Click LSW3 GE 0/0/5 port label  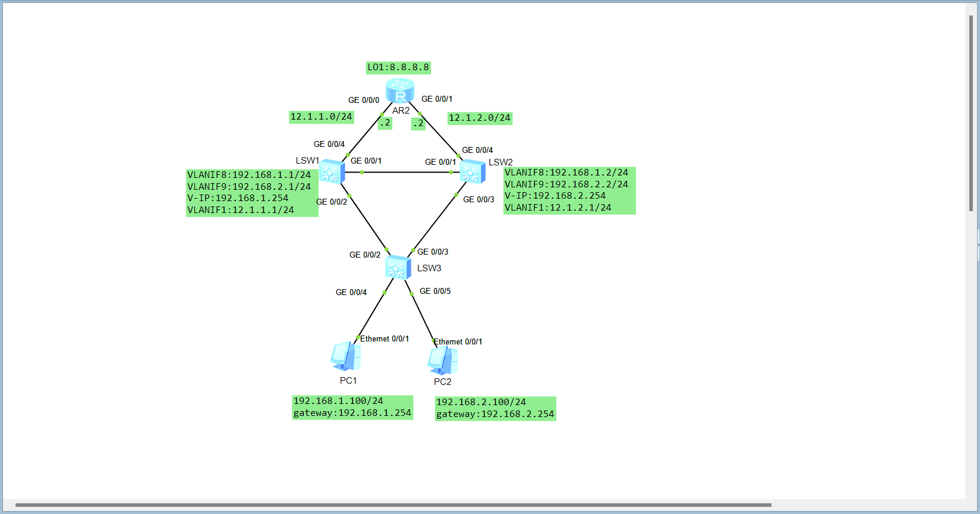coord(435,291)
